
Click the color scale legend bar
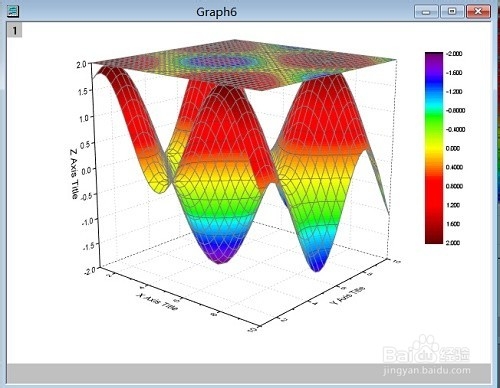pyautogui.click(x=434, y=148)
